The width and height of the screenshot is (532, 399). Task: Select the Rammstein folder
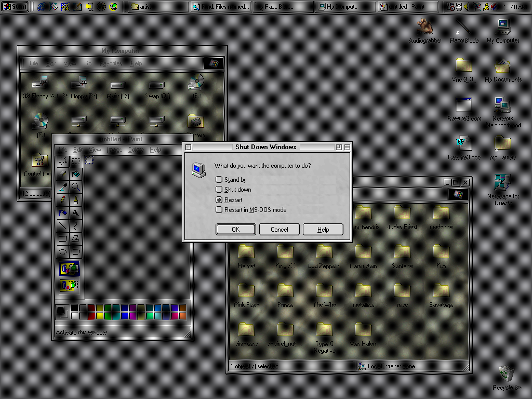(x=363, y=257)
